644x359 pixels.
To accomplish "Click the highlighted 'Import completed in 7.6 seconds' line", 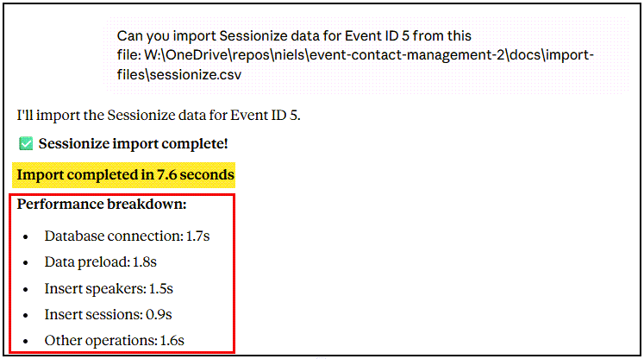I will point(126,174).
